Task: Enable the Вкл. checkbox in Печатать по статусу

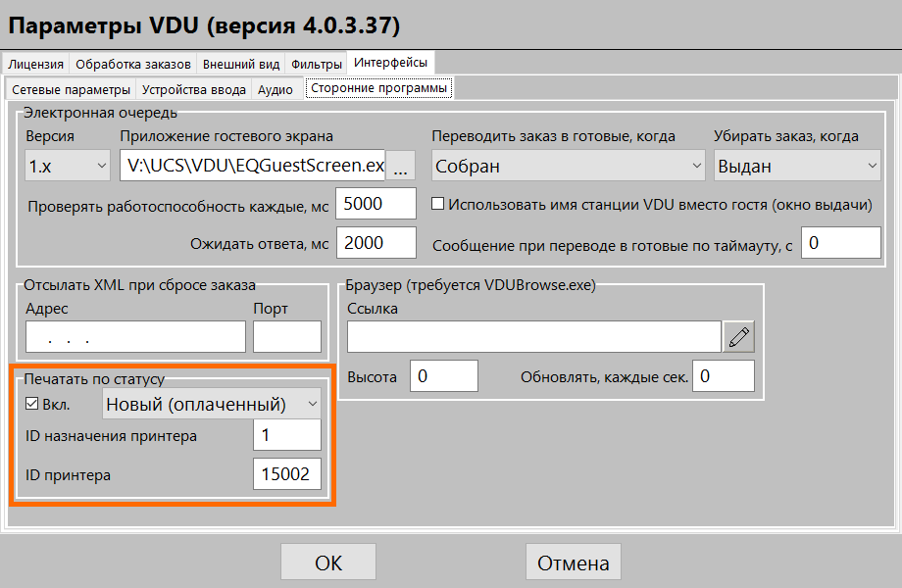Action: pos(32,404)
